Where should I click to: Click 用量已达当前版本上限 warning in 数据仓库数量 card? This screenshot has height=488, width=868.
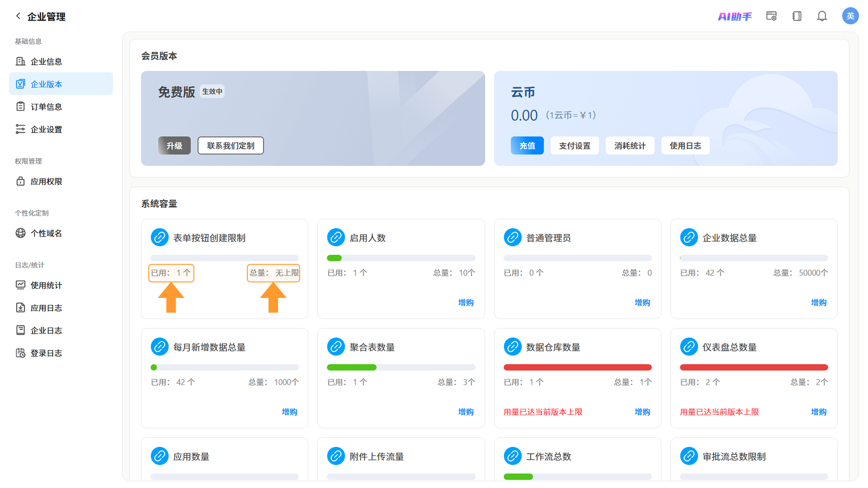pos(543,412)
